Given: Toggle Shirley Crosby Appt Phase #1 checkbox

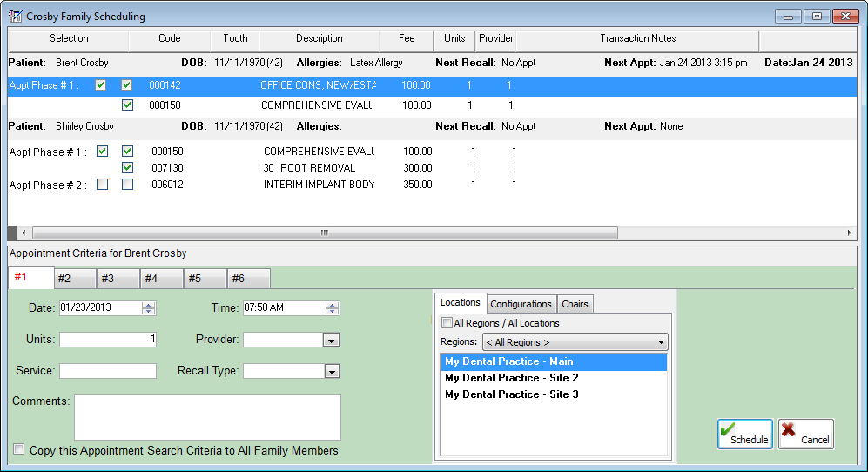Looking at the screenshot, I should click(103, 151).
